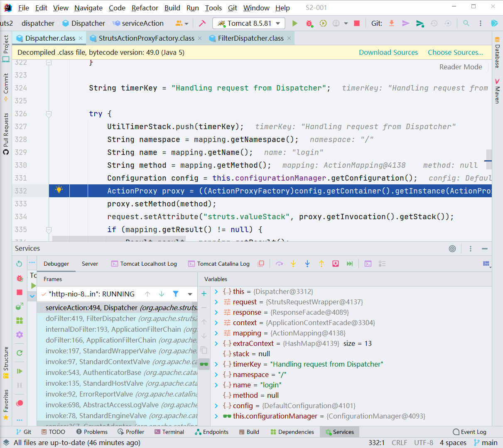Select the doFilter:419 FilterDispatcher stack frame
The width and height of the screenshot is (503, 448).
coord(117,318)
